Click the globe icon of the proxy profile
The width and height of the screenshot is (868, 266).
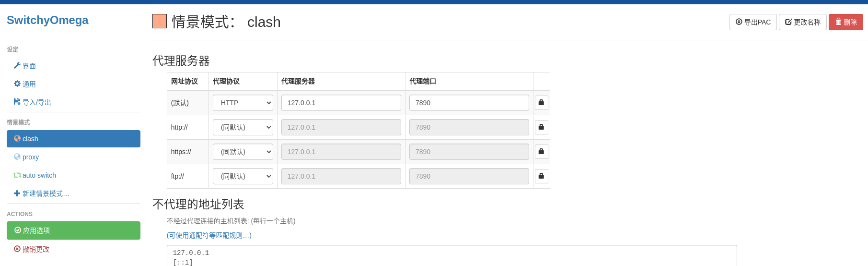(17, 157)
